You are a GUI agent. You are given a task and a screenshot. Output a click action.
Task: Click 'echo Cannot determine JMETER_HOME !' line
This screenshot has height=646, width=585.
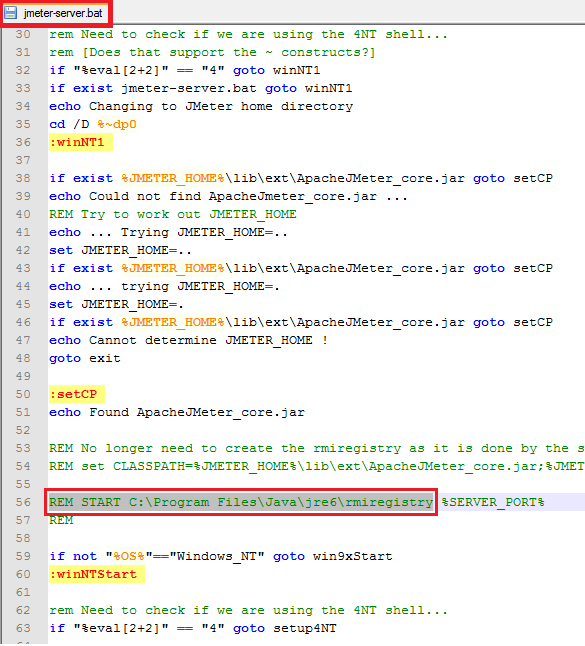click(188, 340)
